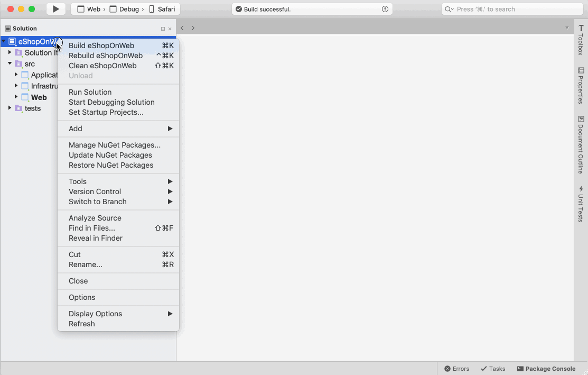Expand the Application project arrow
Screen dimensions: 588x375
point(16,75)
